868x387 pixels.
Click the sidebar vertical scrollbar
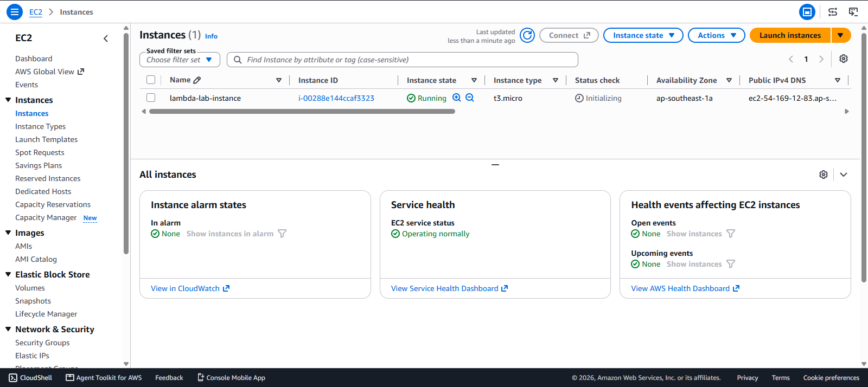(126, 144)
